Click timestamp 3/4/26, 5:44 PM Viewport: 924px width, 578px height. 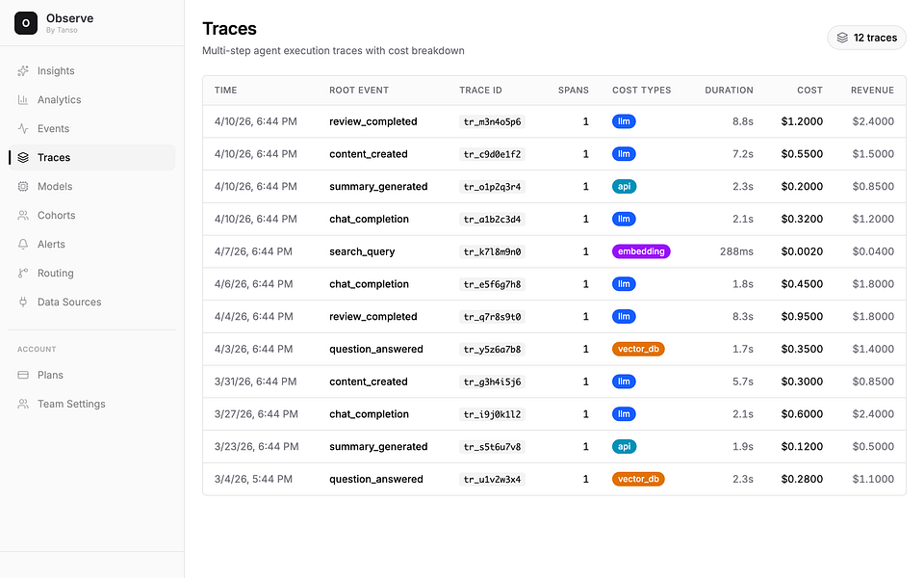click(x=253, y=479)
